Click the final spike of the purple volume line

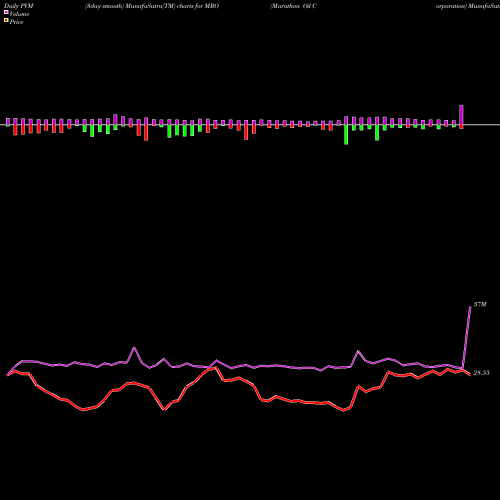tap(467, 337)
